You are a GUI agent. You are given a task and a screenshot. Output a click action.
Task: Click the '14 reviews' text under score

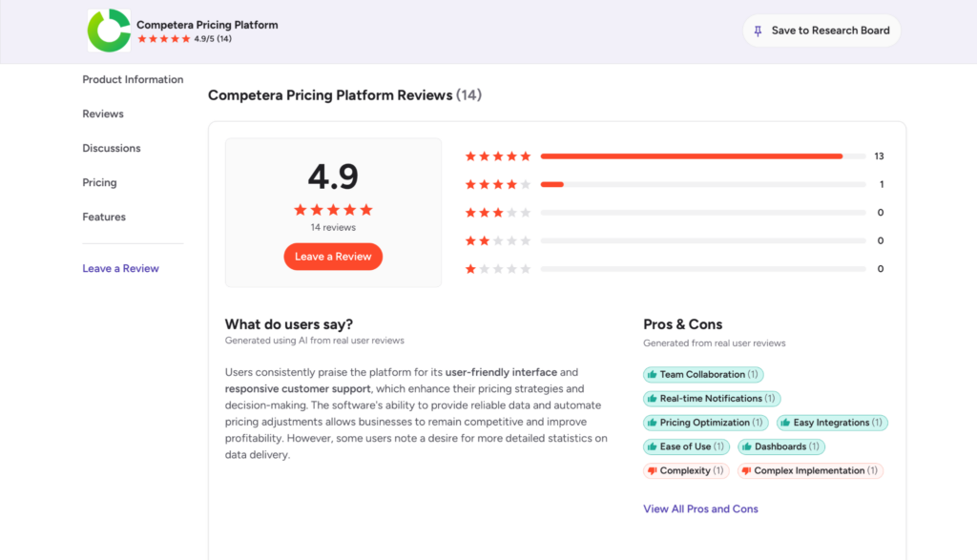(333, 227)
